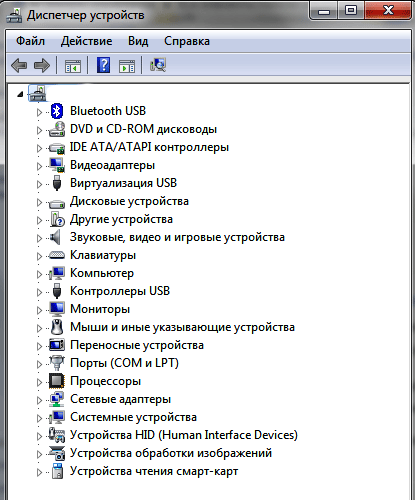The image size is (415, 500).
Task: Click the Bluetooth USB icon
Action: coord(57,111)
